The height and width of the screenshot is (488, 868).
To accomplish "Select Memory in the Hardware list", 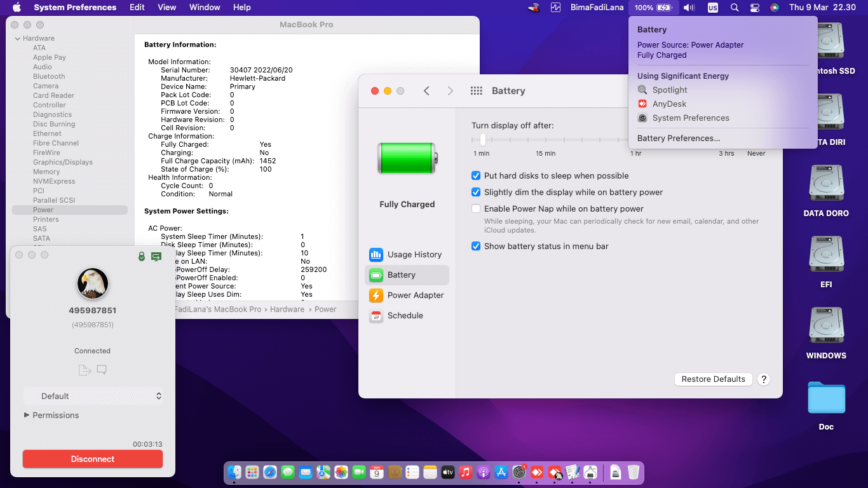I will pyautogui.click(x=46, y=172).
